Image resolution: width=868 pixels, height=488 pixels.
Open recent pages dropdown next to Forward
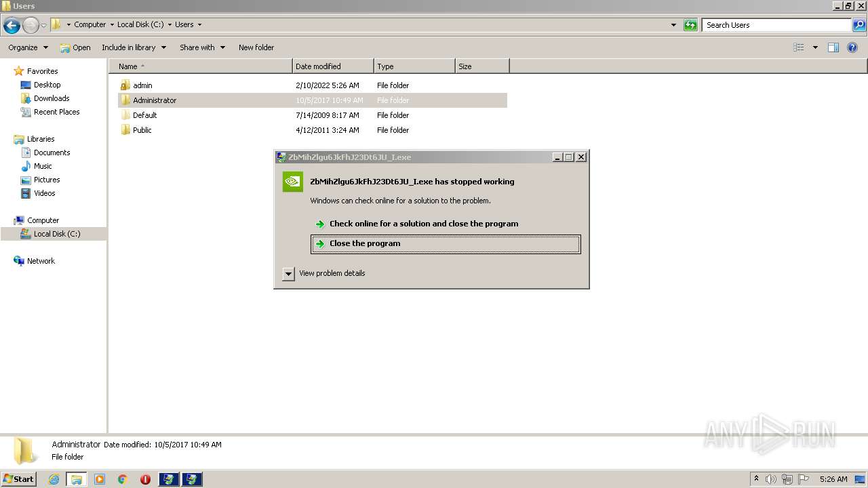tap(44, 26)
